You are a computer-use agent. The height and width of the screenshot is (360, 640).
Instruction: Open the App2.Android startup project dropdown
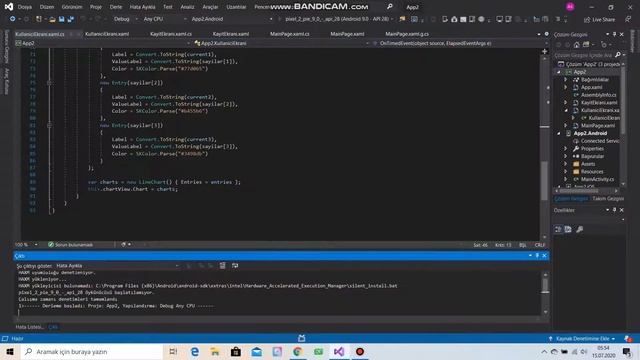click(231, 19)
